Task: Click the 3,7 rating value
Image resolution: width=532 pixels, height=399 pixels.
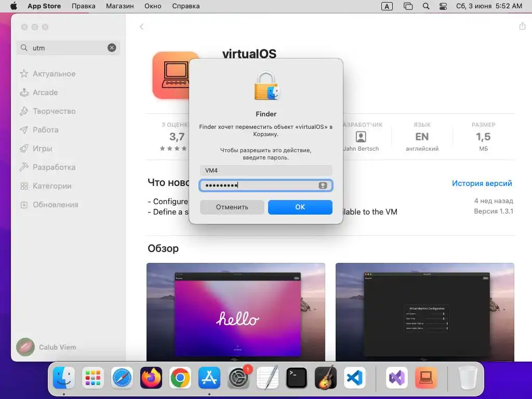Action: pos(177,137)
